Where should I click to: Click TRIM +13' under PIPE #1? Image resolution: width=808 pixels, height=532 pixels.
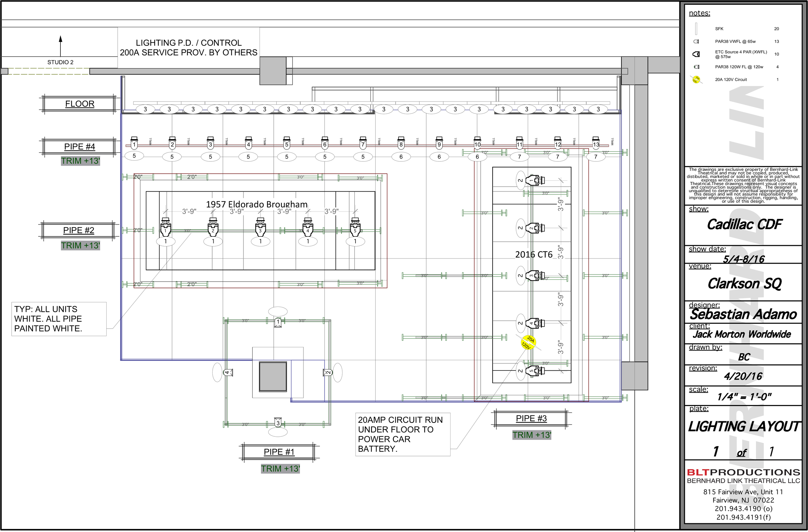(281, 469)
